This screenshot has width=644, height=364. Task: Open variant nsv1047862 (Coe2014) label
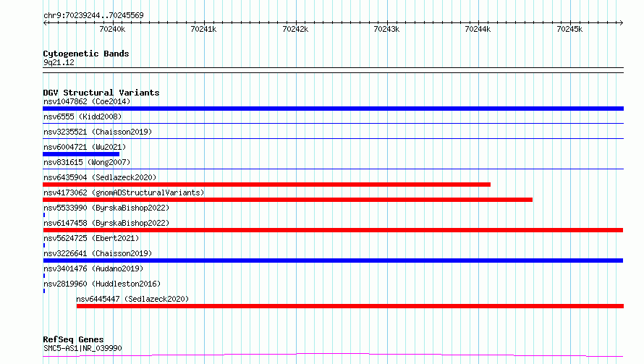point(87,101)
